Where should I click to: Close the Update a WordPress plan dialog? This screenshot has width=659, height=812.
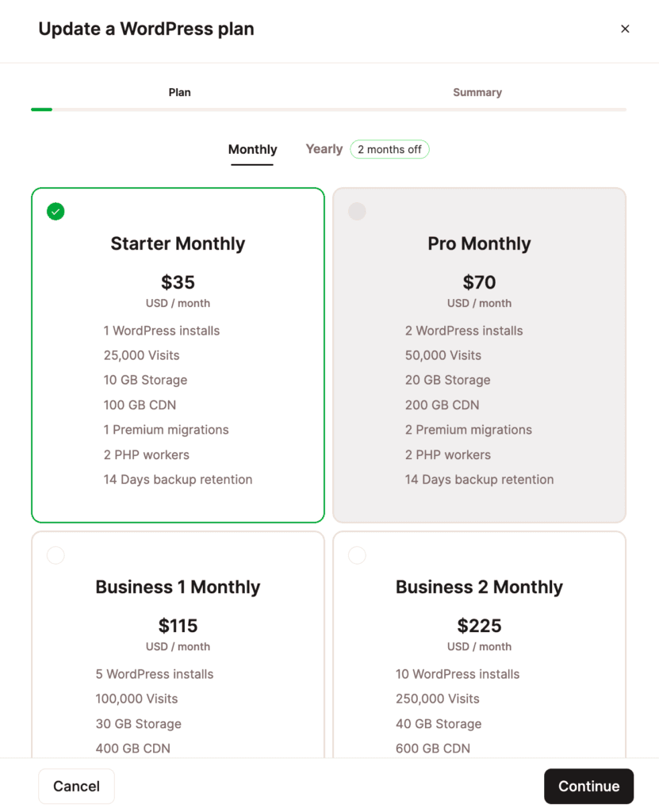click(625, 29)
